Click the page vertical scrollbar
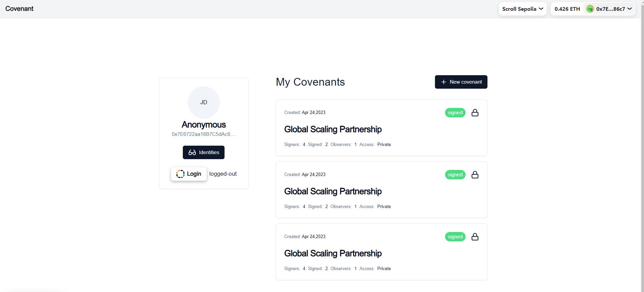Screen dimensions: 644x292 [642, 146]
